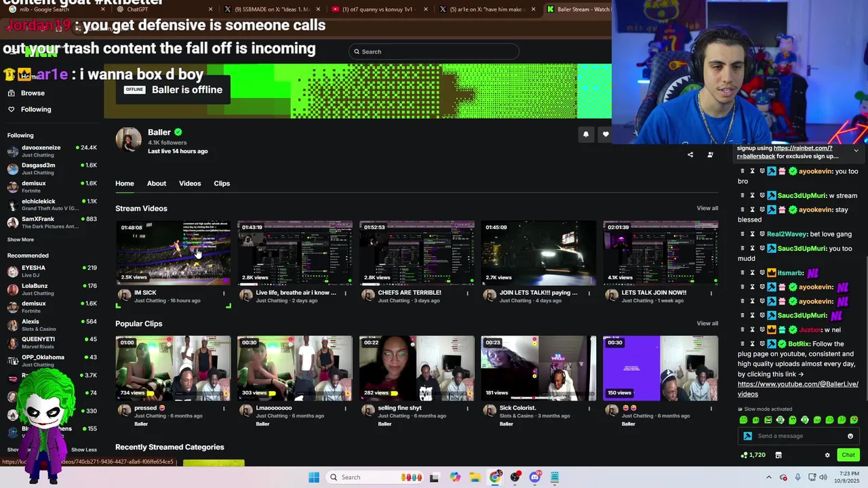Click View all for Popular Clips
The image size is (868, 488).
point(707,323)
